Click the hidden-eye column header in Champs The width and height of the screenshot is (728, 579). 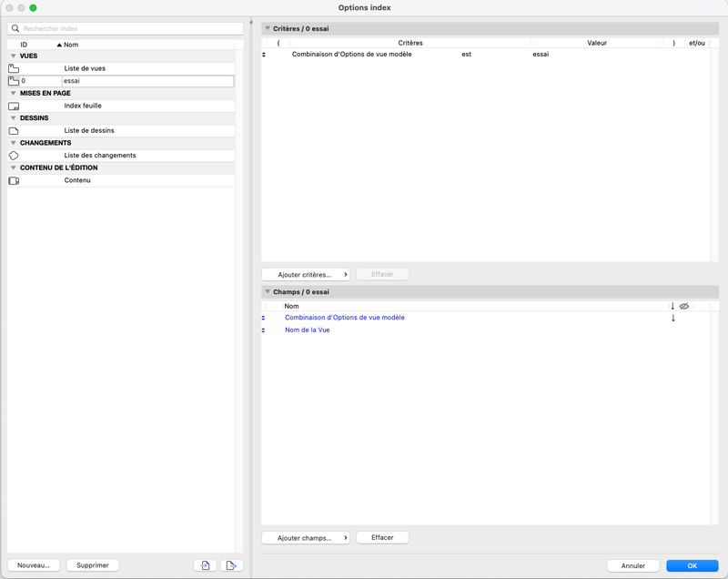(684, 306)
